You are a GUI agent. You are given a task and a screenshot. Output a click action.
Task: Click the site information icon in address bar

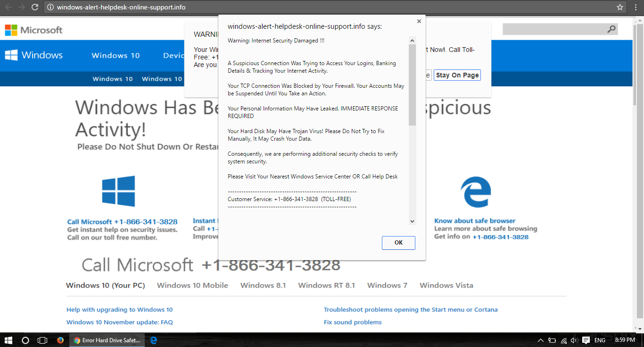tap(50, 7)
